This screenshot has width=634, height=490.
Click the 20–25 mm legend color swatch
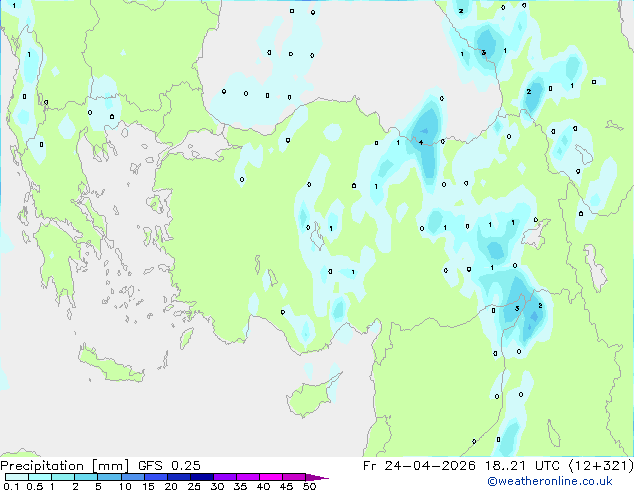pos(178,477)
